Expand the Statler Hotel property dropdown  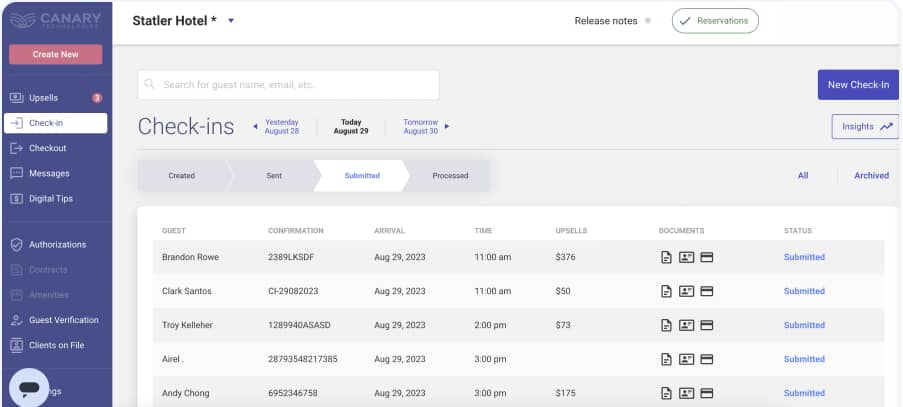pyautogui.click(x=231, y=20)
